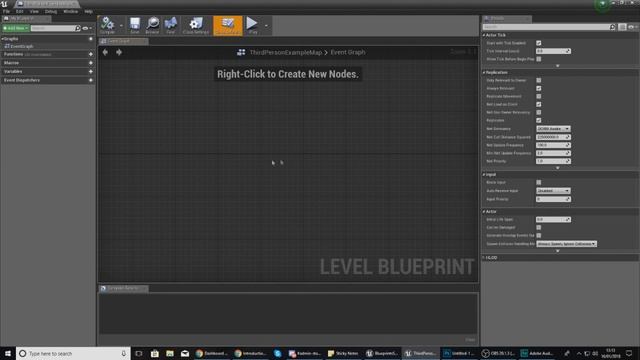
Task: Open Auto Receive Input dropdown
Action: 553,191
